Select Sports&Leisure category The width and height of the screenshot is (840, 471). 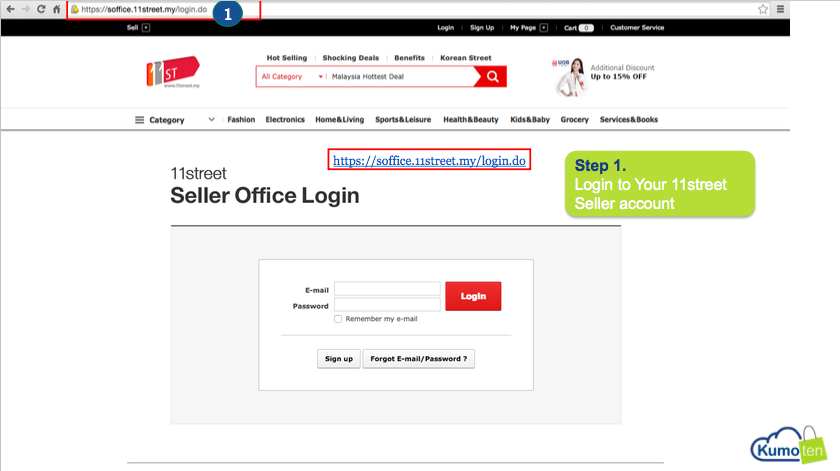coord(403,119)
